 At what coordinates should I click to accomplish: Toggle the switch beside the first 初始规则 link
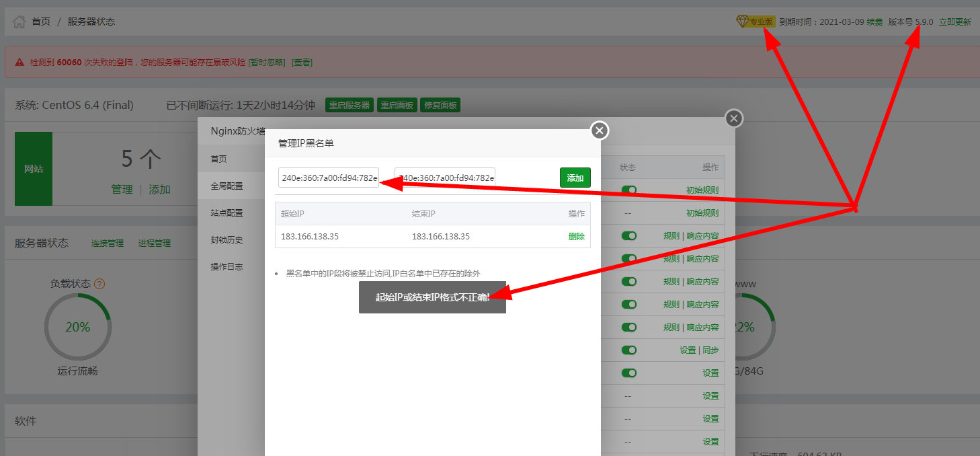tap(629, 190)
